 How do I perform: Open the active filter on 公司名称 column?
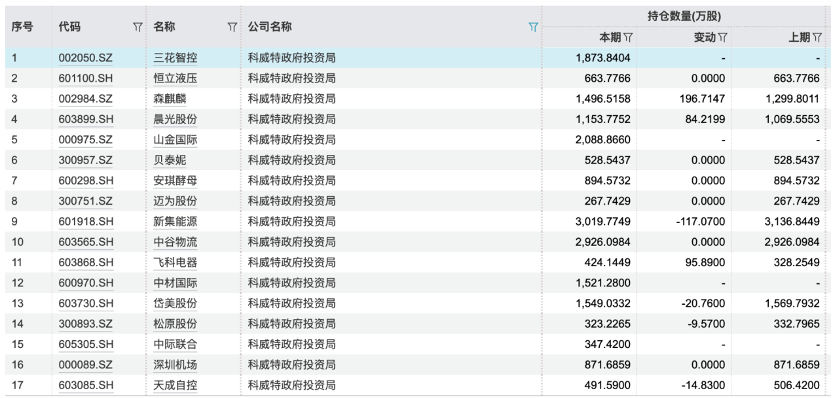tap(533, 27)
